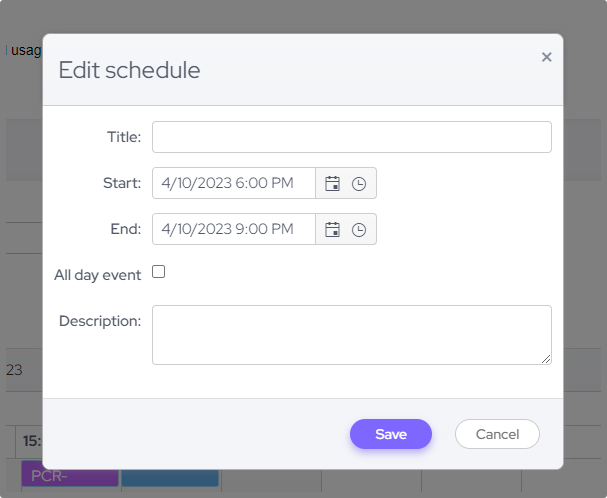Image resolution: width=607 pixels, height=498 pixels.
Task: Click the Edit schedule dialog heading
Action: click(x=129, y=70)
